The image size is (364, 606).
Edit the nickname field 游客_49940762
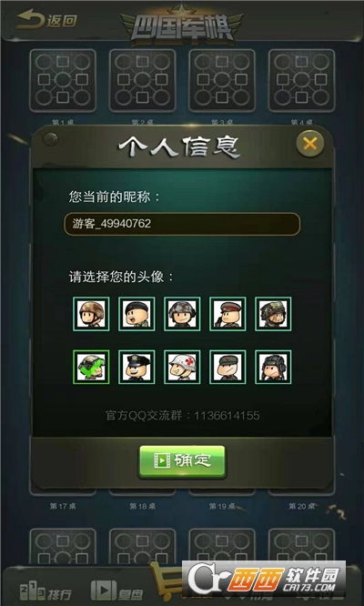pyautogui.click(x=182, y=224)
